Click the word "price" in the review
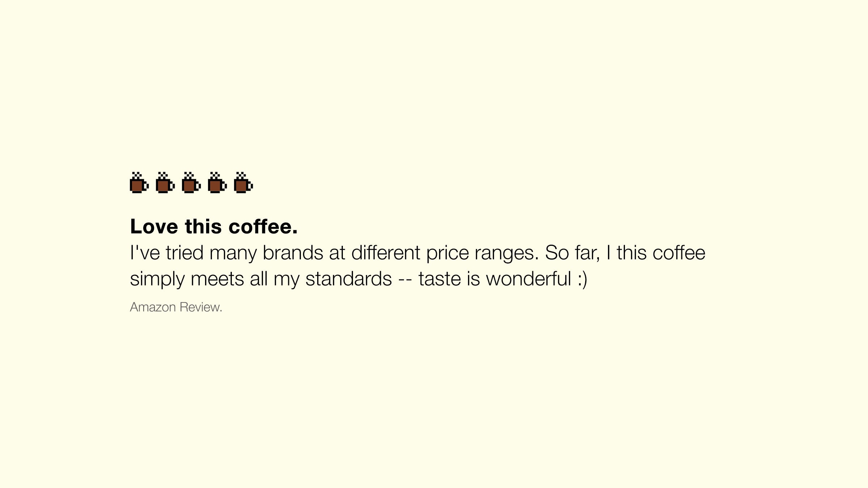 click(447, 253)
